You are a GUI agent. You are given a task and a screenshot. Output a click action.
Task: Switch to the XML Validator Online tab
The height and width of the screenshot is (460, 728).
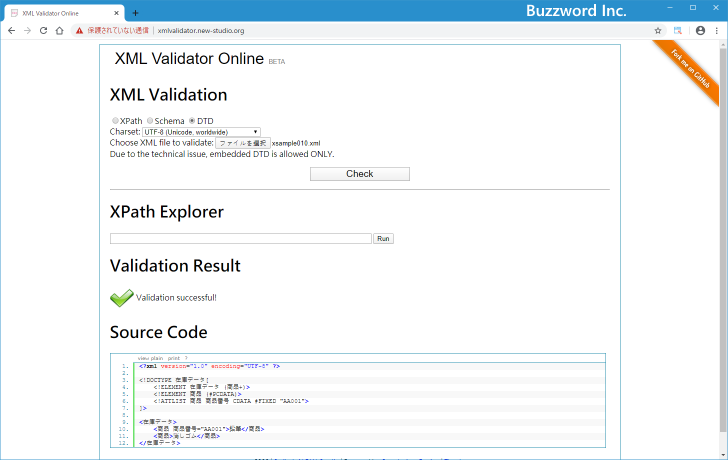tap(60, 12)
